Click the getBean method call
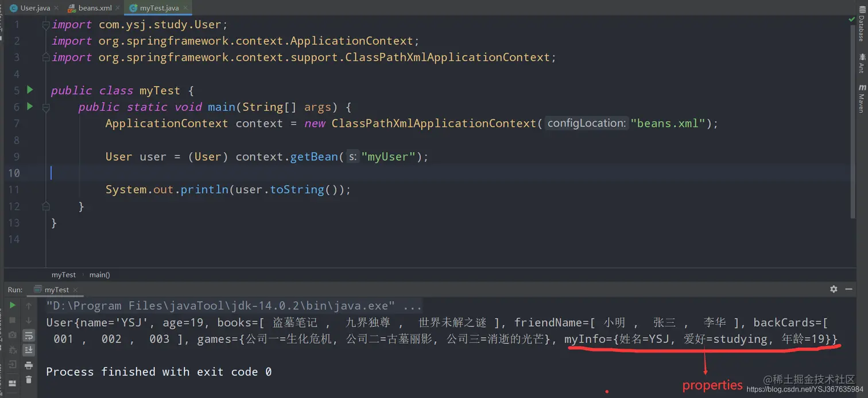 click(x=314, y=157)
